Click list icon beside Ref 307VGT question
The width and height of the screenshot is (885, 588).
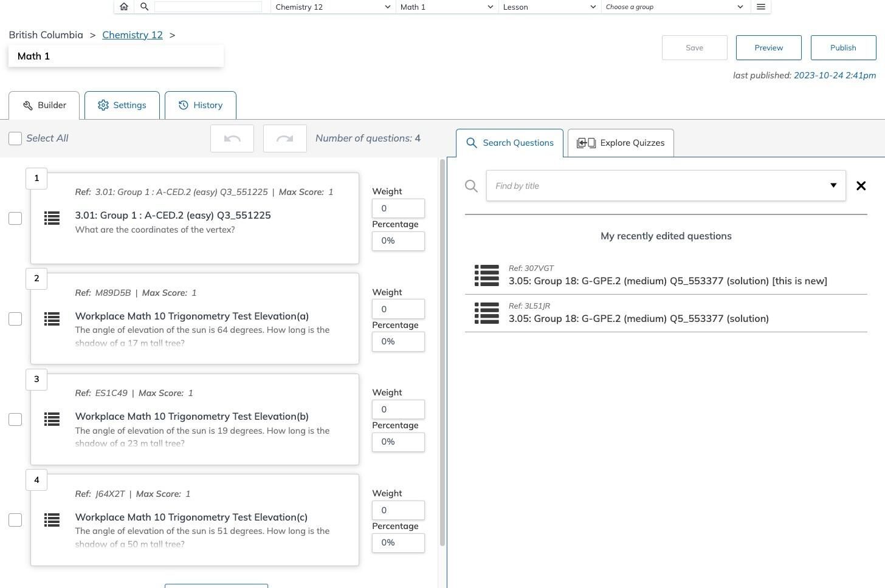486,275
